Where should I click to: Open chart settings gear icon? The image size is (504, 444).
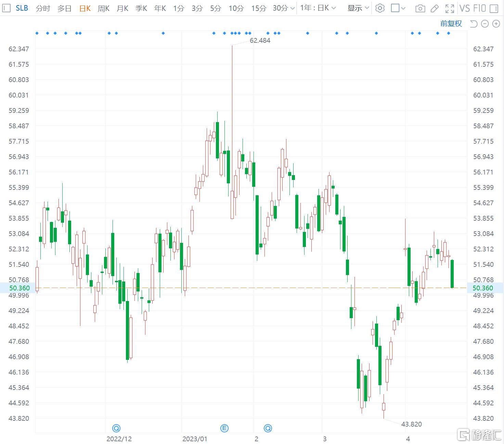(380, 8)
